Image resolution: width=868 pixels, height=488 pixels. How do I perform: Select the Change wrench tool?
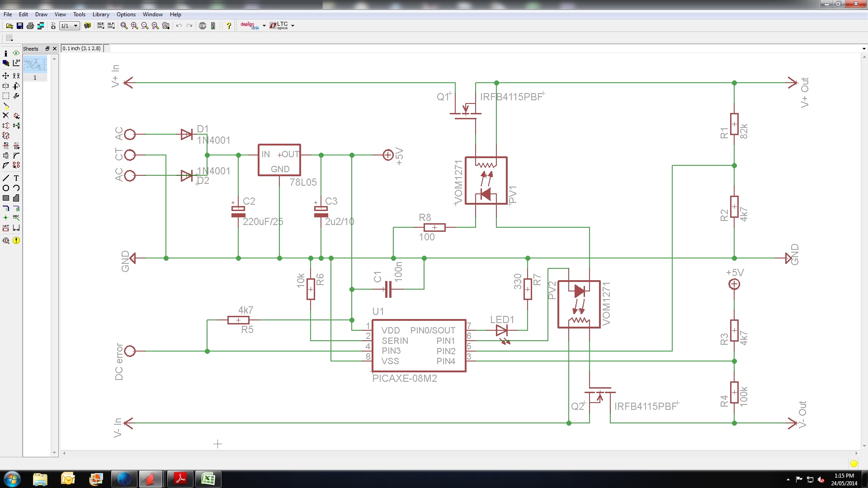coord(16,96)
